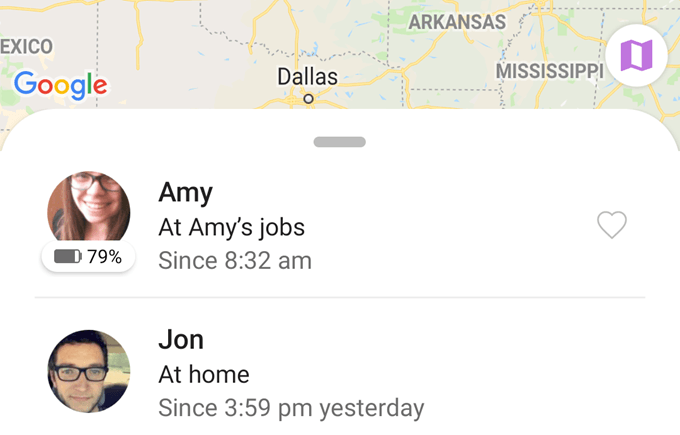Click the Dallas city marker dot
680x435 pixels.
(308, 98)
